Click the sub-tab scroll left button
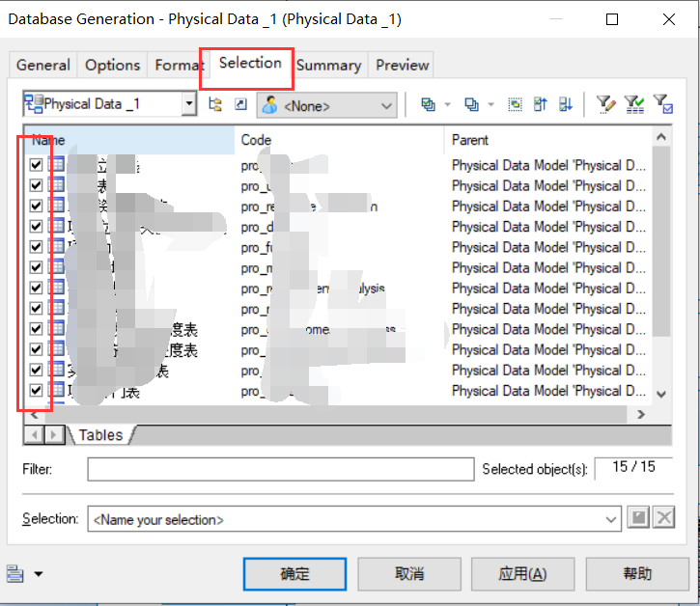The image size is (700, 606). pos(35,434)
